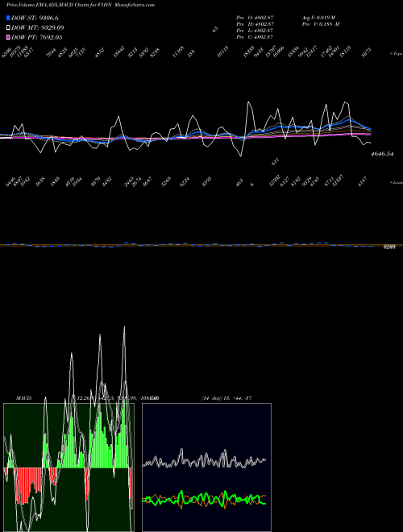
Task: Click the (14 day) 18, +44, -57 ADX label
Action: (x=226, y=397)
